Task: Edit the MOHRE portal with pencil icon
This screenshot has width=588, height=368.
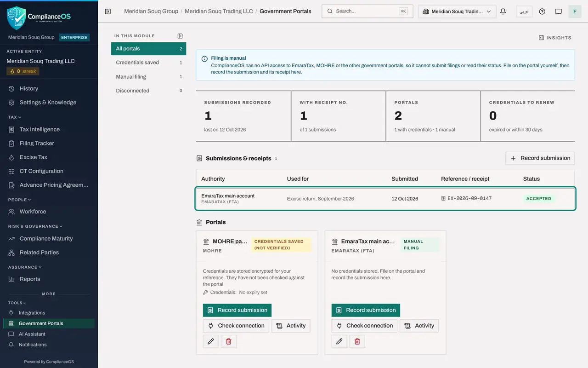Action: [x=211, y=341]
